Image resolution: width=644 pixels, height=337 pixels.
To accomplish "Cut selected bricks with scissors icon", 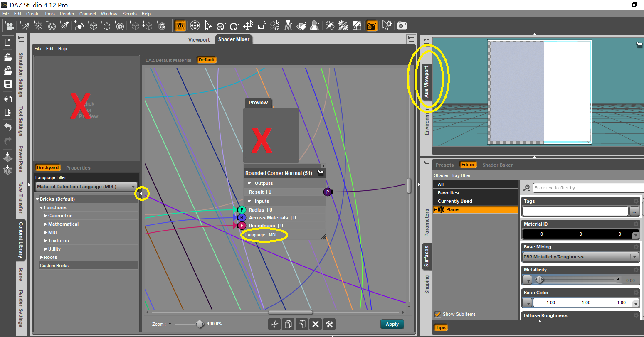I will [x=274, y=325].
